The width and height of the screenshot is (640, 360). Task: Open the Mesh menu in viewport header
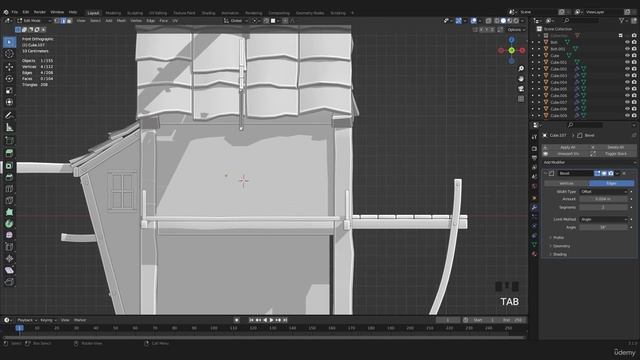121,20
